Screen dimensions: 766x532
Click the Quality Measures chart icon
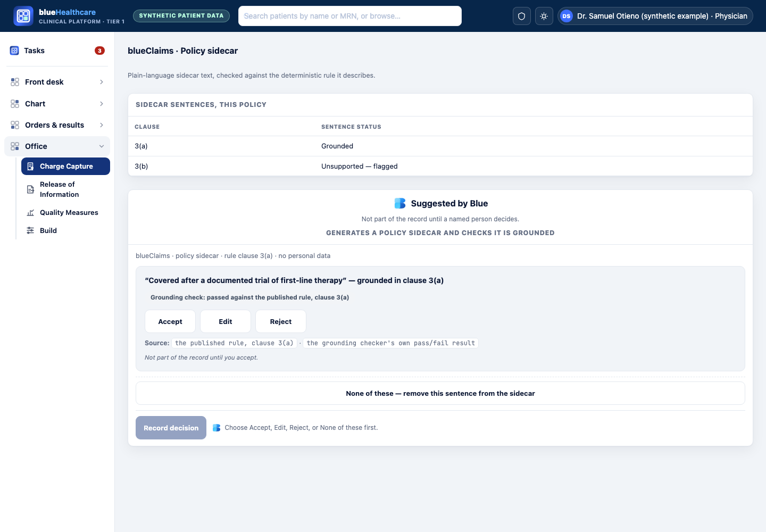(x=30, y=213)
